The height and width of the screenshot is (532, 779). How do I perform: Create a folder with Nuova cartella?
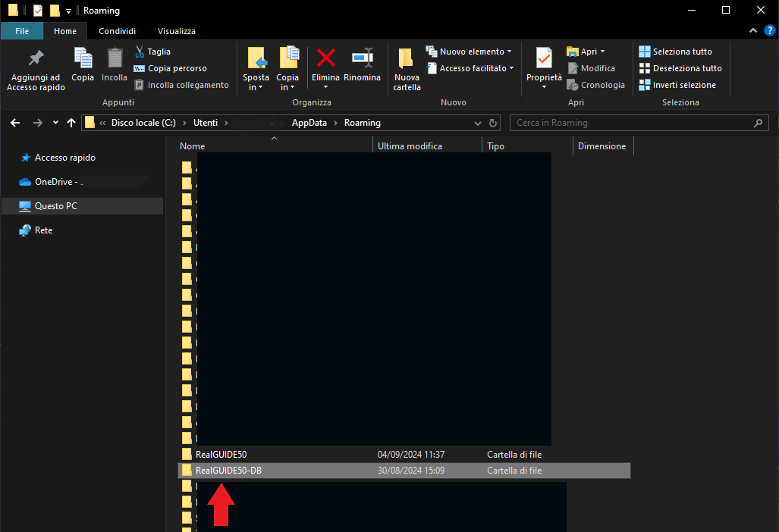coord(407,68)
